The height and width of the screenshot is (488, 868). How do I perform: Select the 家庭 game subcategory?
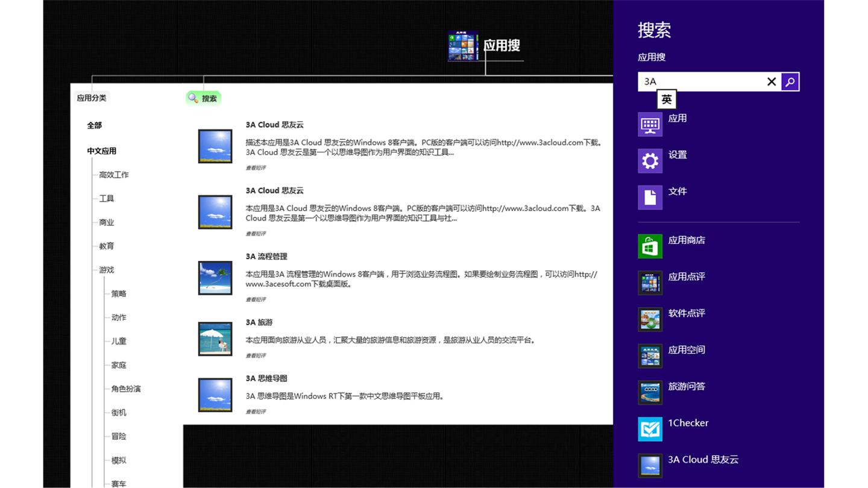[119, 365]
